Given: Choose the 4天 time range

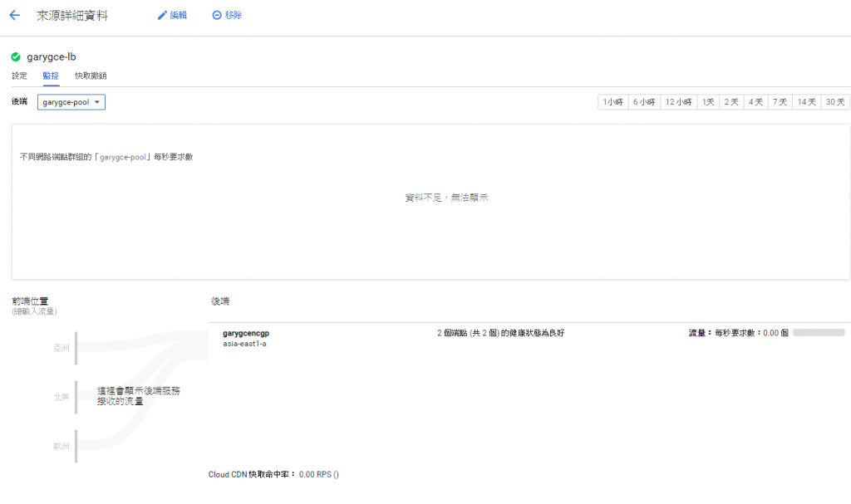Looking at the screenshot, I should (x=755, y=102).
